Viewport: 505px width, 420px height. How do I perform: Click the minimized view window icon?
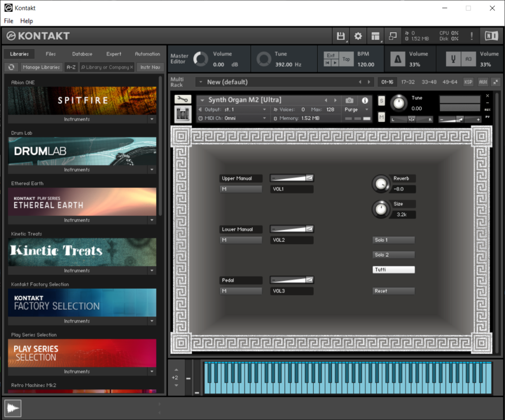(393, 36)
